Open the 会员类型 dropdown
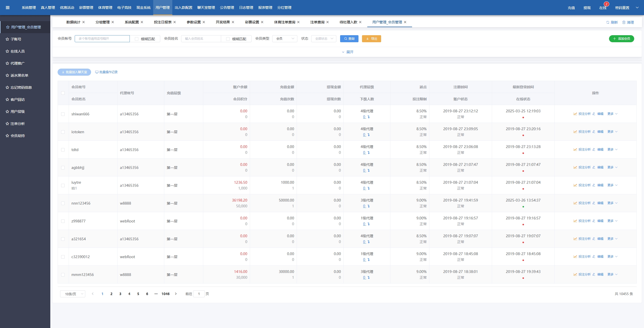 click(285, 39)
